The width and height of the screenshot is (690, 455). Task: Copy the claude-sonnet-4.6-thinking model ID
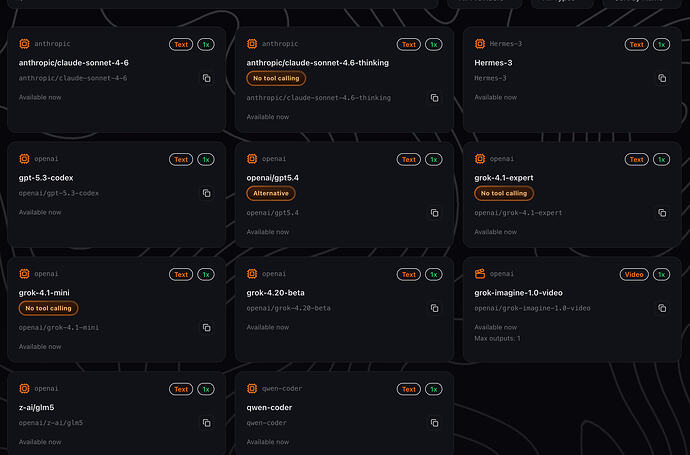(x=435, y=98)
